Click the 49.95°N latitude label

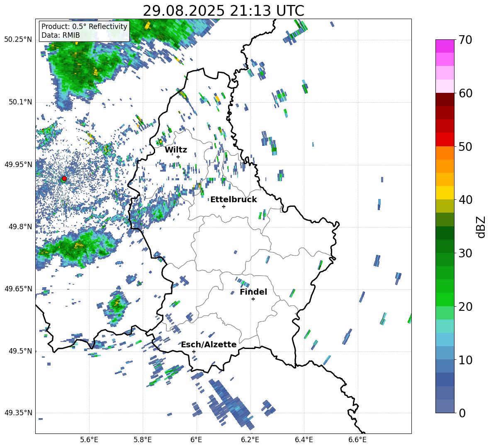tap(18, 164)
